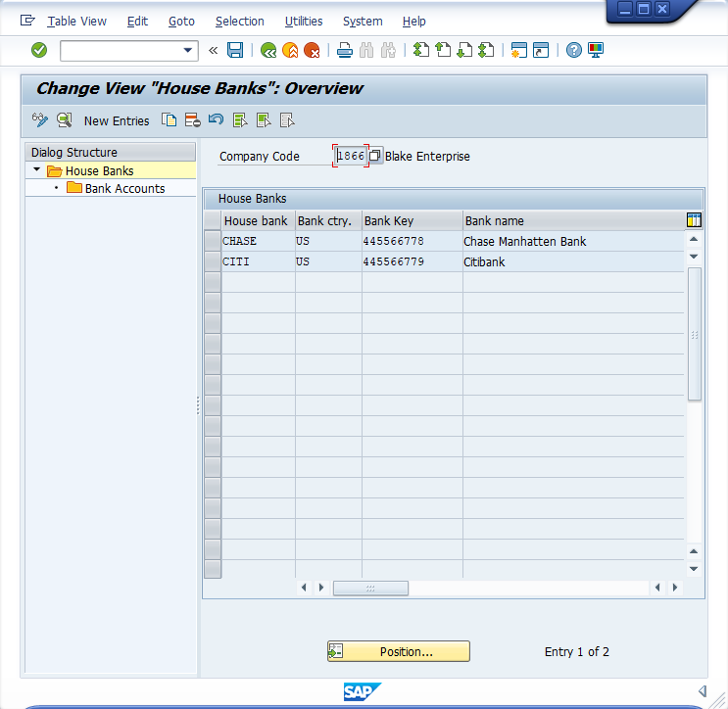
Task: Open Company Code value help button
Action: click(375, 157)
